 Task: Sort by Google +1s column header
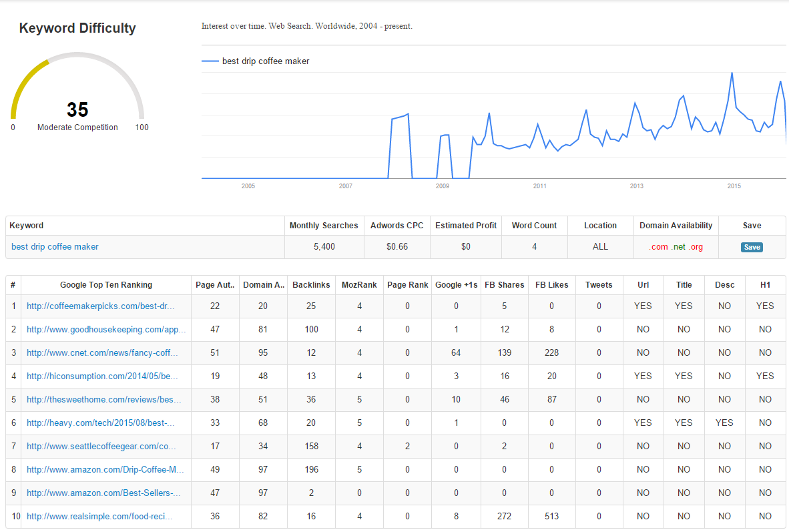click(456, 285)
